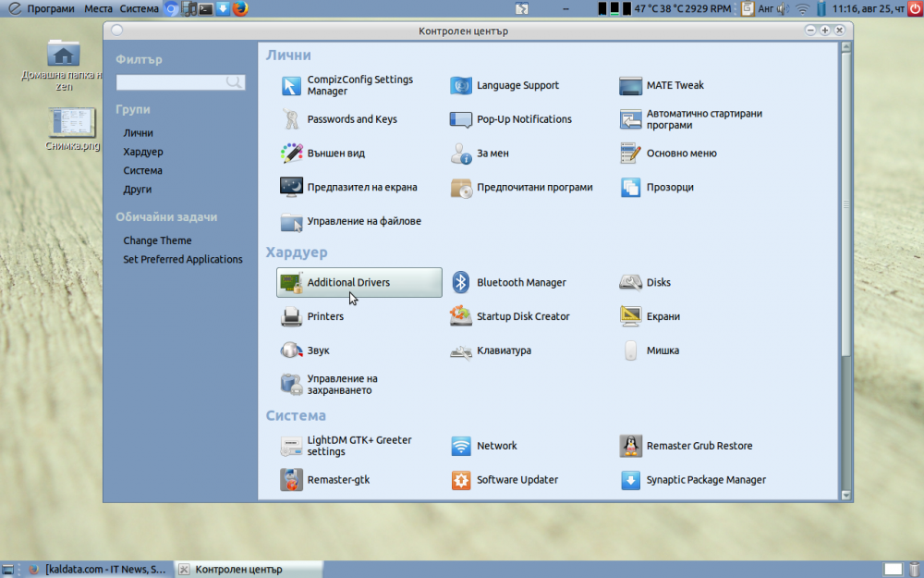Open the Система menu in top panel
This screenshot has width=924, height=578.
point(140,9)
